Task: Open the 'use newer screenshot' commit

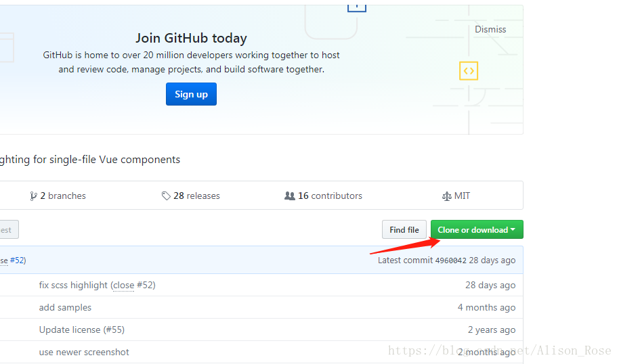Action: [84, 352]
